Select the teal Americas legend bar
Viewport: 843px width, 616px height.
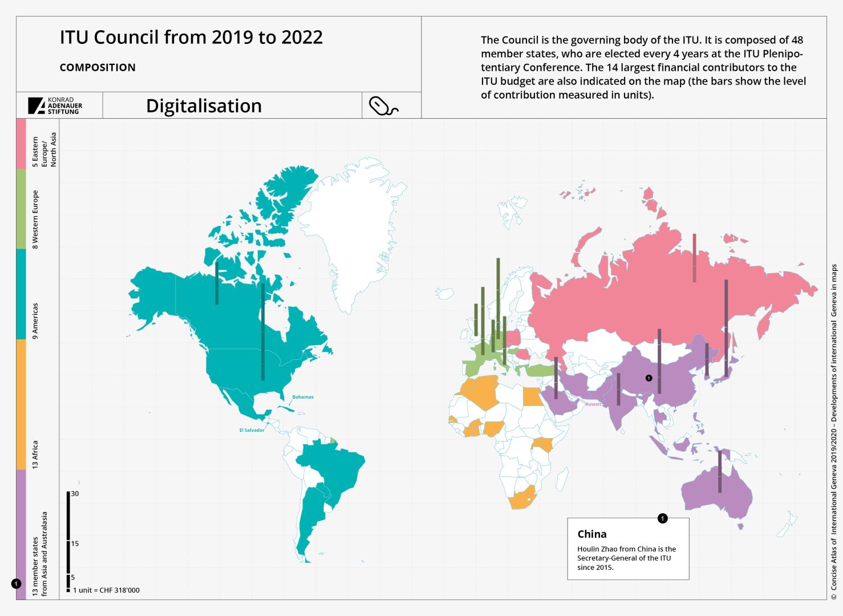21,294
